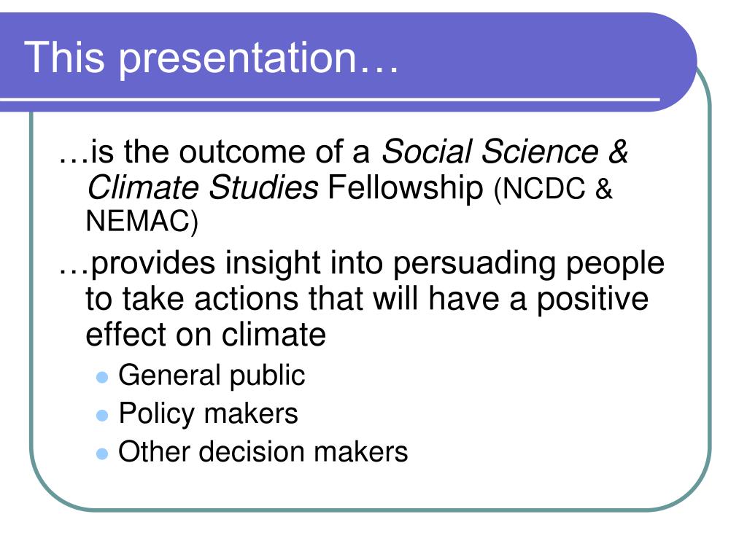This screenshot has height=560, width=747.
Task: Click the slide title 'This presentation…'
Action: click(211, 58)
